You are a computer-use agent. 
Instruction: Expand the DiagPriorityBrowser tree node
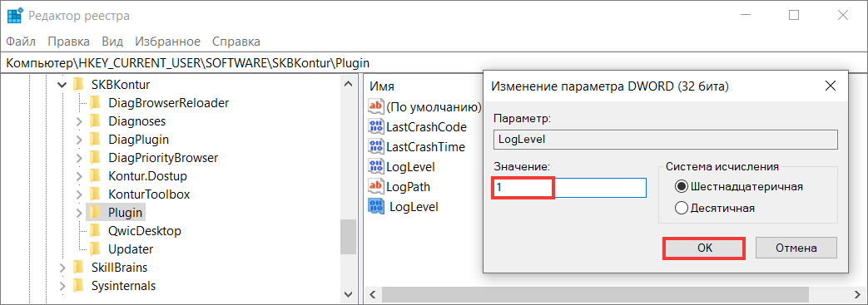[x=79, y=158]
